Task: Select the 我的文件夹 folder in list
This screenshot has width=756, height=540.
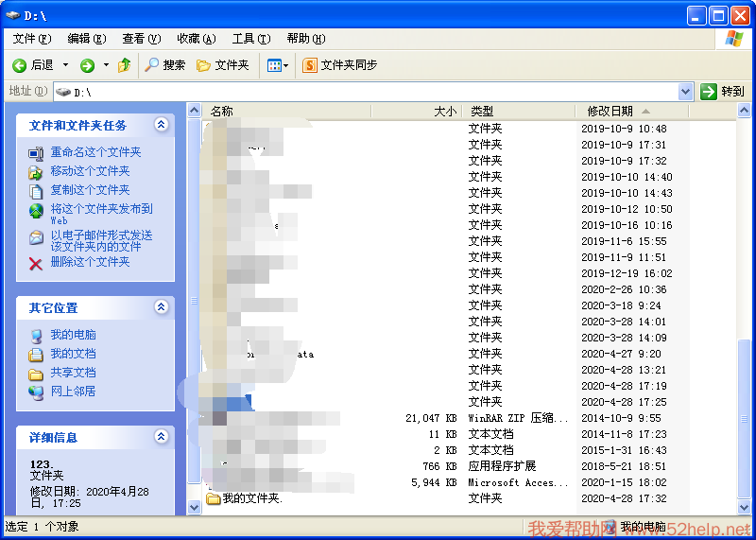Action: (x=251, y=498)
